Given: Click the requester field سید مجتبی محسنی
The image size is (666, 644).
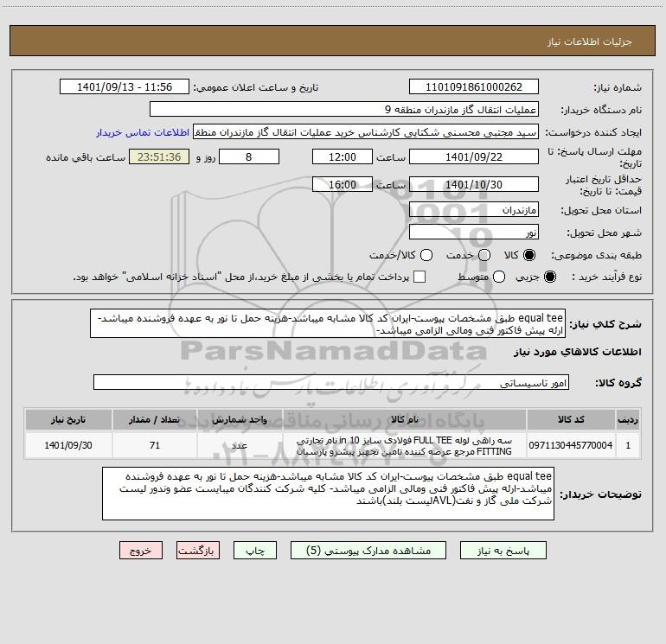Looking at the screenshot, I should click(x=366, y=131).
